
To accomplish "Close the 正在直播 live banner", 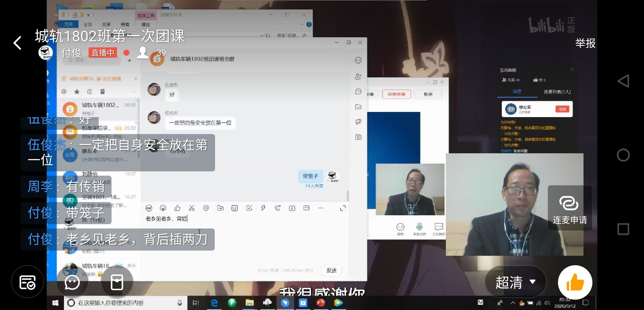I will coord(135,79).
